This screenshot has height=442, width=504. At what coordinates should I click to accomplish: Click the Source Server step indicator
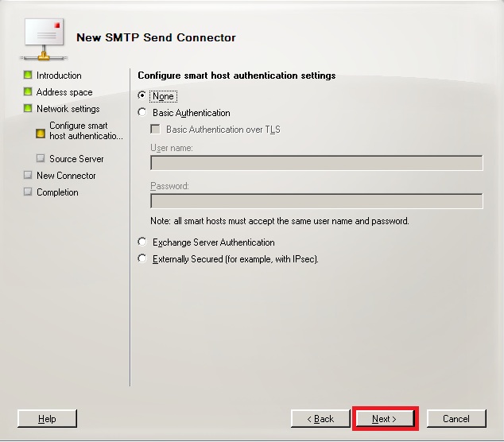pyautogui.click(x=41, y=159)
